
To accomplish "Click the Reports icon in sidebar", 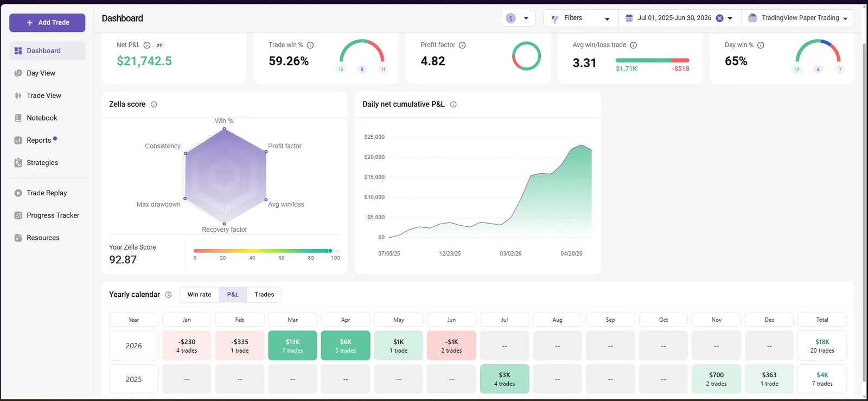I will [x=18, y=141].
